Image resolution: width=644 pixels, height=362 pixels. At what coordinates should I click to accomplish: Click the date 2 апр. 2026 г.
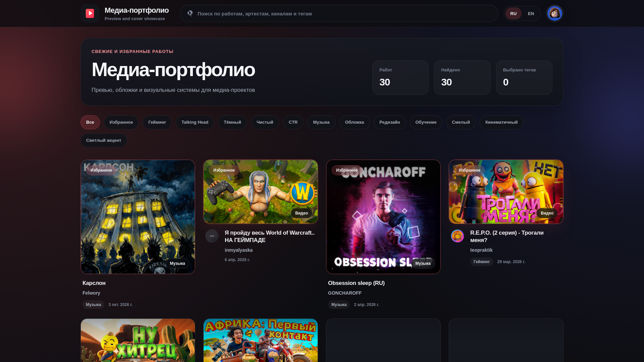point(367,305)
